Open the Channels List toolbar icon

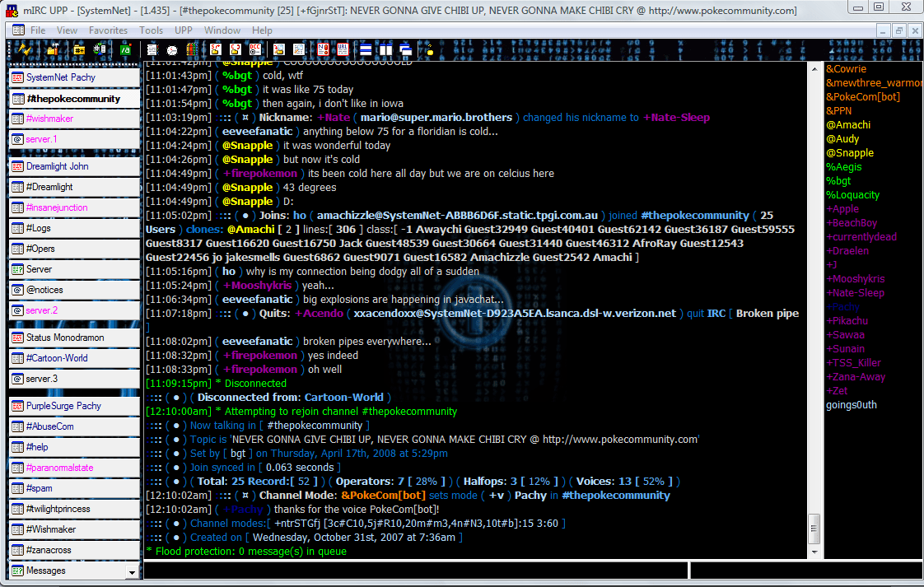pos(100,50)
